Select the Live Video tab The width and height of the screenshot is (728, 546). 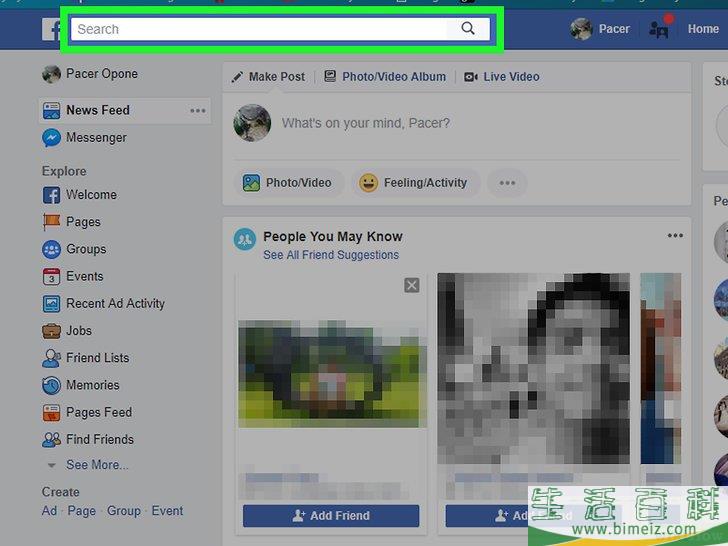(x=502, y=77)
